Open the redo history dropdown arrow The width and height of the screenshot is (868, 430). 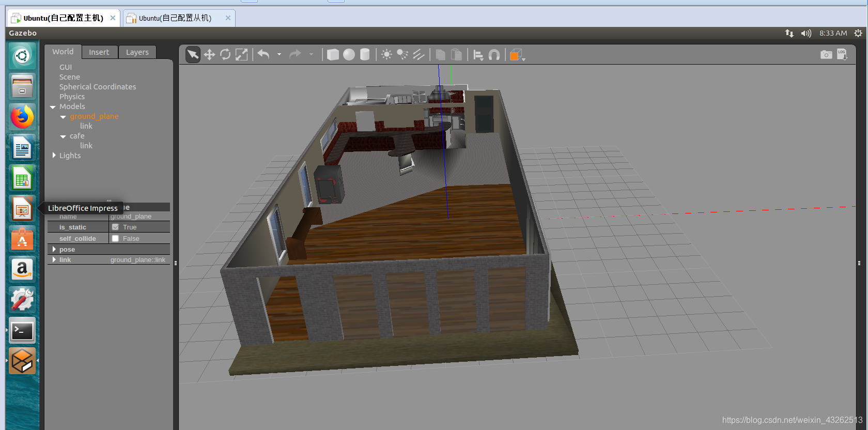click(x=311, y=54)
